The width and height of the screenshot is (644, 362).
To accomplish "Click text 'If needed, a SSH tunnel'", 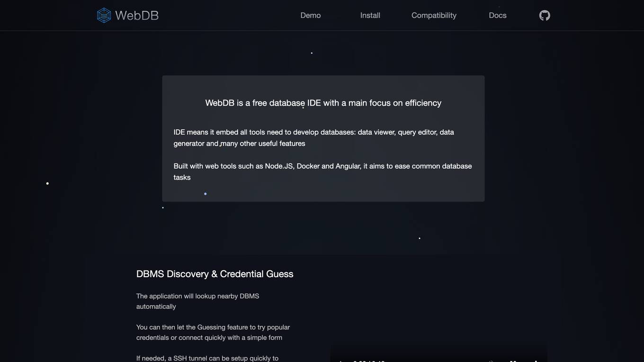I will click(207, 358).
